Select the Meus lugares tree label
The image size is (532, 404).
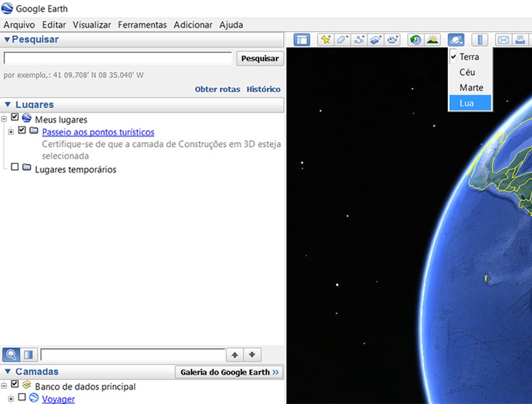click(x=61, y=120)
